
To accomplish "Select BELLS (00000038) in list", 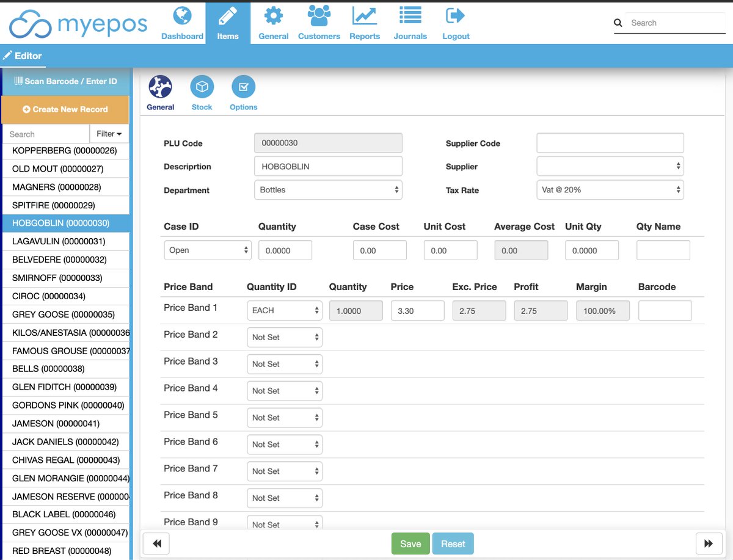I will click(65, 369).
